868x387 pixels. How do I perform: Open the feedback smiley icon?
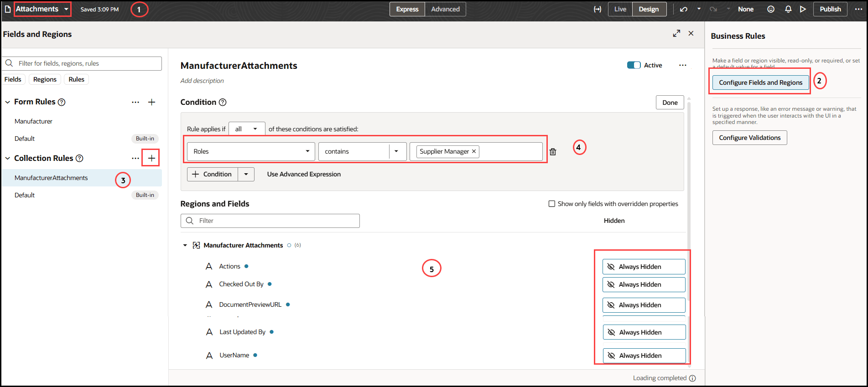771,9
